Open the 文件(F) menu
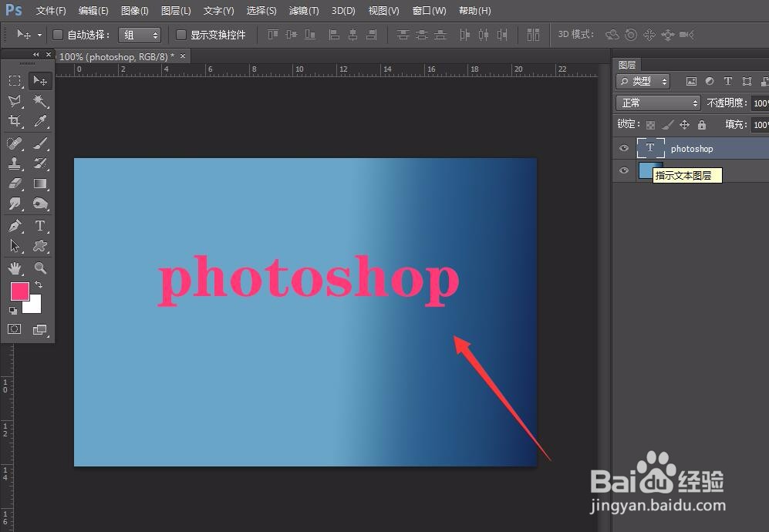Viewport: 769px width, 532px height. pos(51,10)
